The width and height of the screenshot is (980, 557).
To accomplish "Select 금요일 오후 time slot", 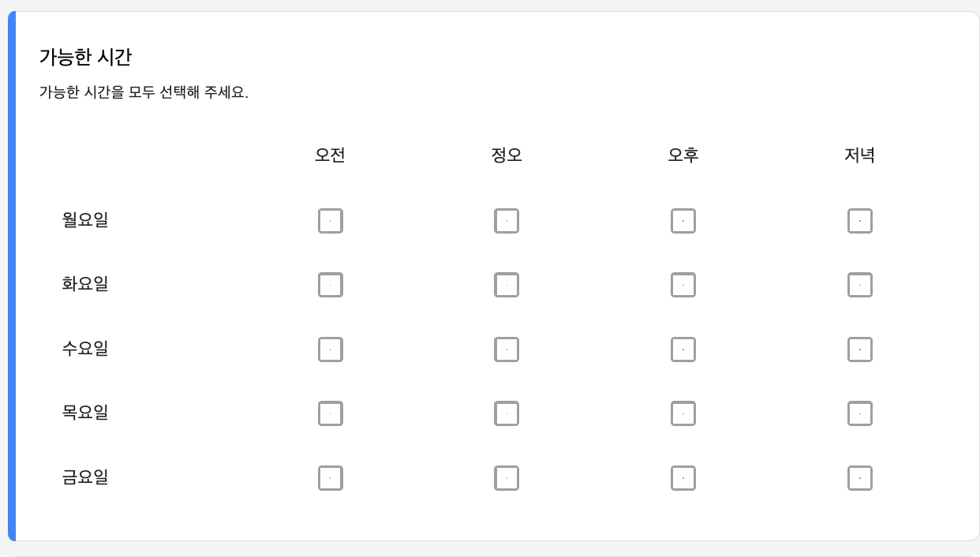I will [683, 477].
